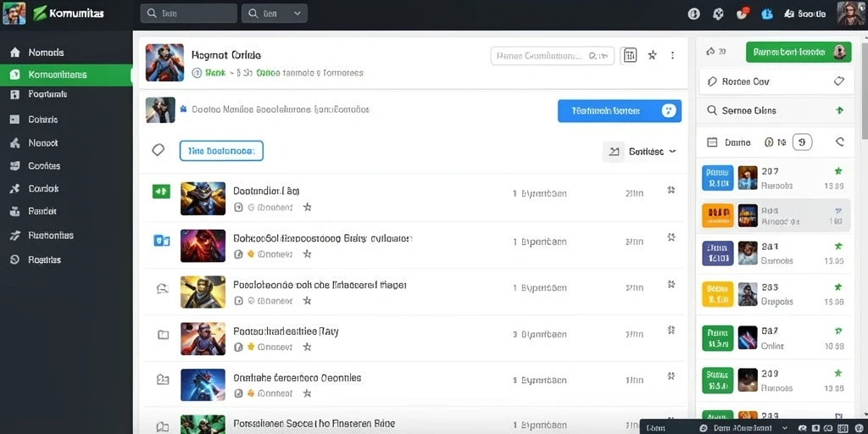Toggle the star under the first list item

[307, 207]
